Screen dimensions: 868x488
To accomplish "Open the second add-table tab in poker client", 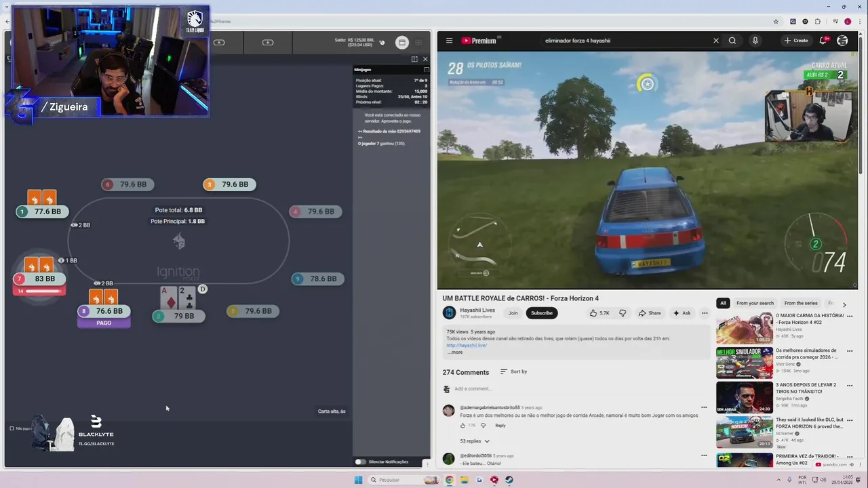I will [219, 42].
